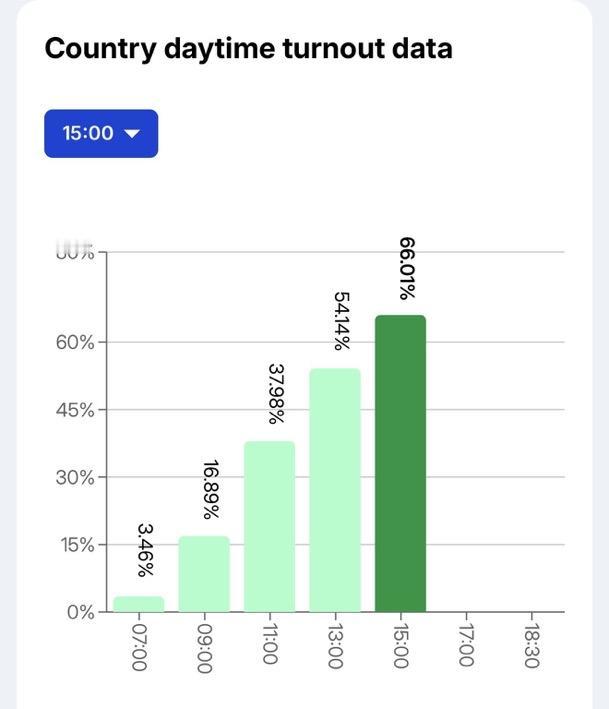609x709 pixels.
Task: Click the 45% y-axis label
Action: (75, 410)
